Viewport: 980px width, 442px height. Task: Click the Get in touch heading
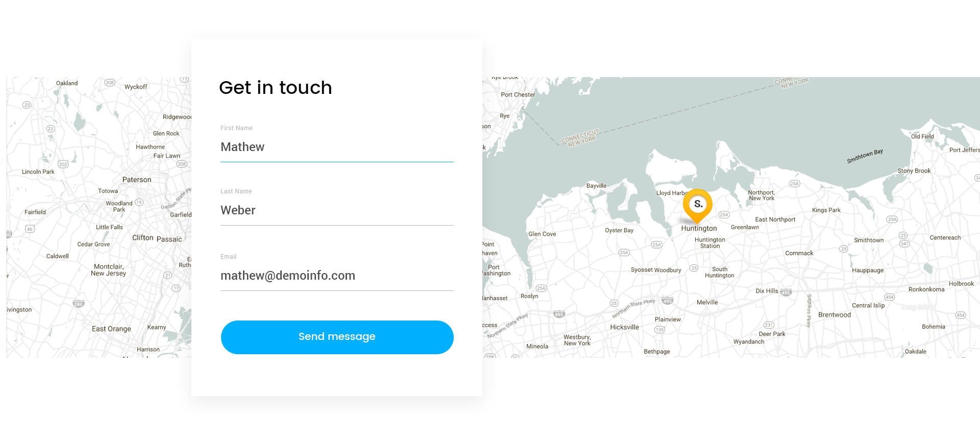coord(276,88)
